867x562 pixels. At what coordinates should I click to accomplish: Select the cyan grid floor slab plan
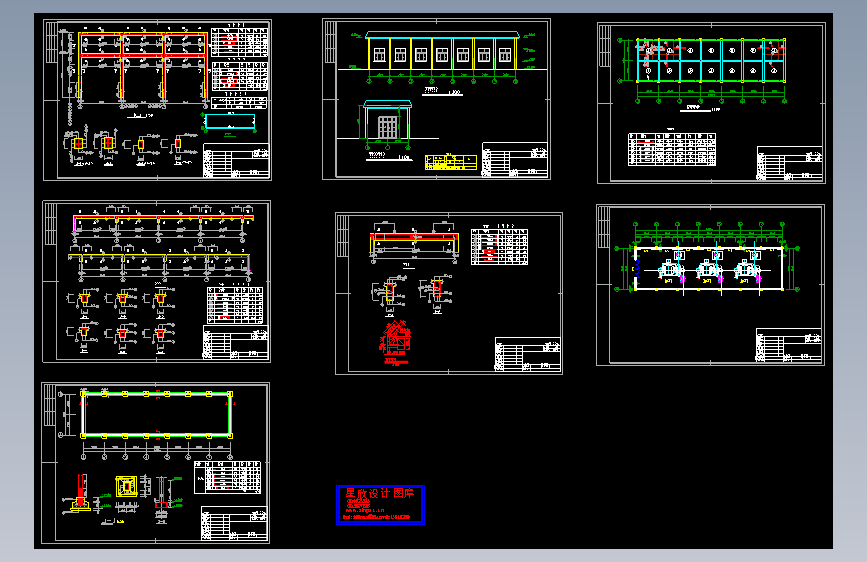(x=711, y=61)
